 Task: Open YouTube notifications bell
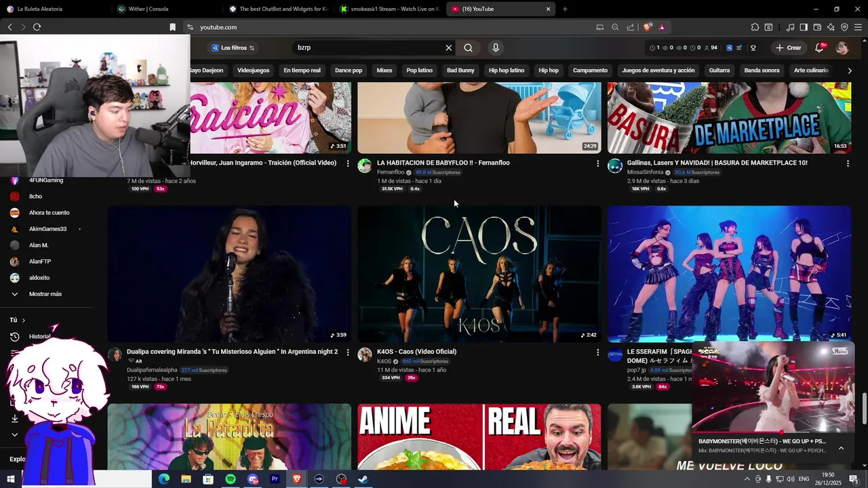click(819, 47)
